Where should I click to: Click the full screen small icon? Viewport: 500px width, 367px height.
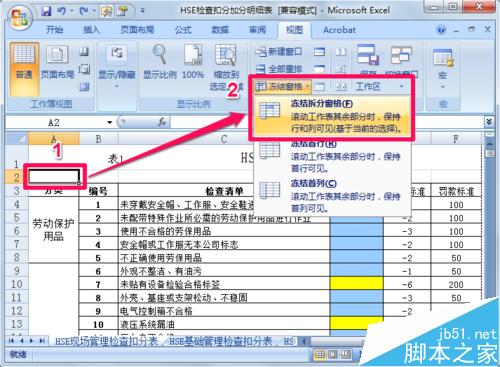(x=84, y=87)
